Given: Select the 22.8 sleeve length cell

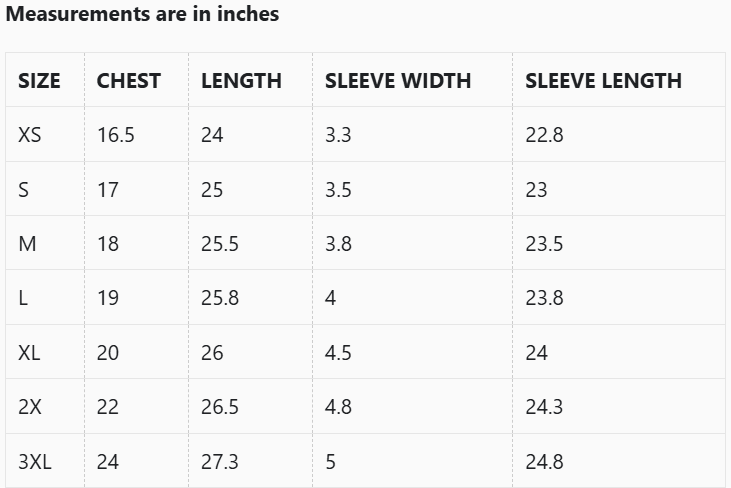Looking at the screenshot, I should pos(544,135).
